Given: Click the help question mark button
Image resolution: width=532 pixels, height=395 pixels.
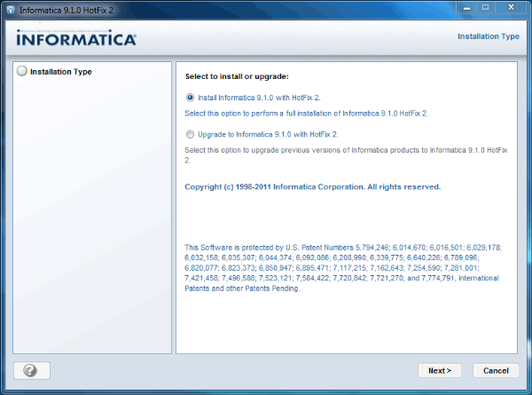Looking at the screenshot, I should [x=32, y=370].
